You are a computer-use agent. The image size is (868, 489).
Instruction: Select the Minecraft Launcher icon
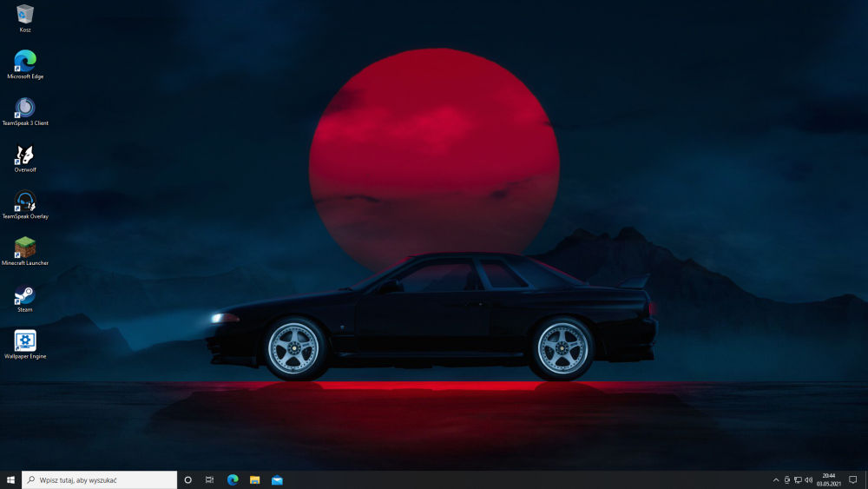coord(25,248)
